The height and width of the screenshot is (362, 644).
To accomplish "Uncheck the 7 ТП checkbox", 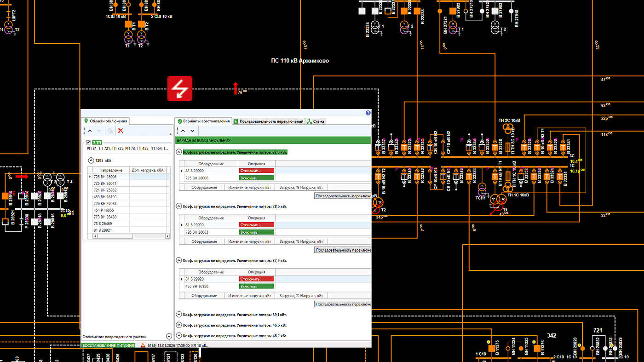I will click(88, 143).
